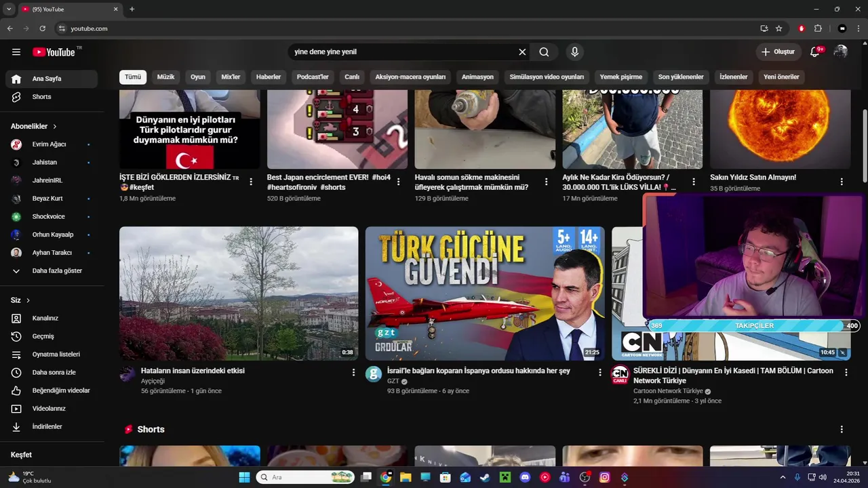Start voice search with microphone icon
Viewport: 868px width, 488px height.
[575, 52]
